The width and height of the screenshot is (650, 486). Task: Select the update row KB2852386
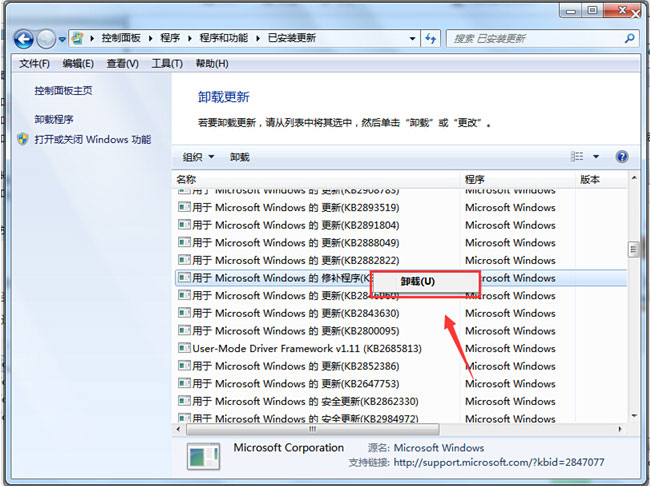point(400,366)
